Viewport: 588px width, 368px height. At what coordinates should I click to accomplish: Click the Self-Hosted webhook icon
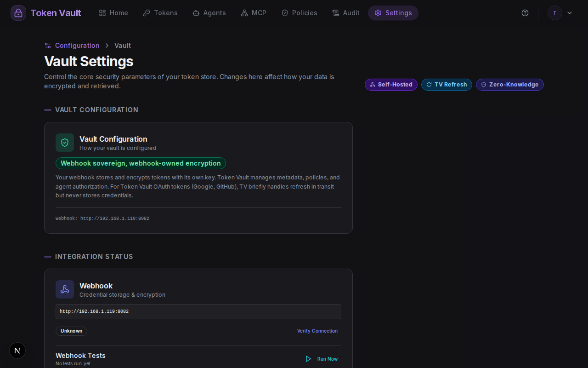click(x=373, y=85)
